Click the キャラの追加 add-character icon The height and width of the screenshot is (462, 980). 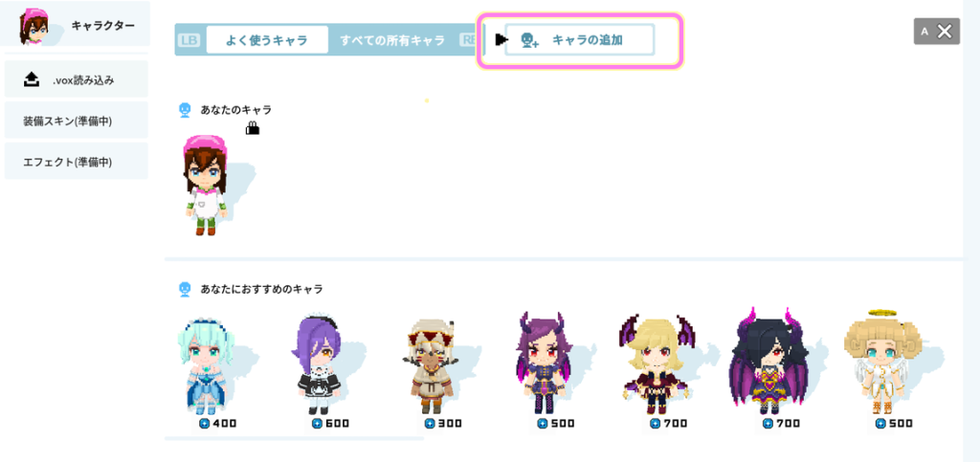(529, 40)
